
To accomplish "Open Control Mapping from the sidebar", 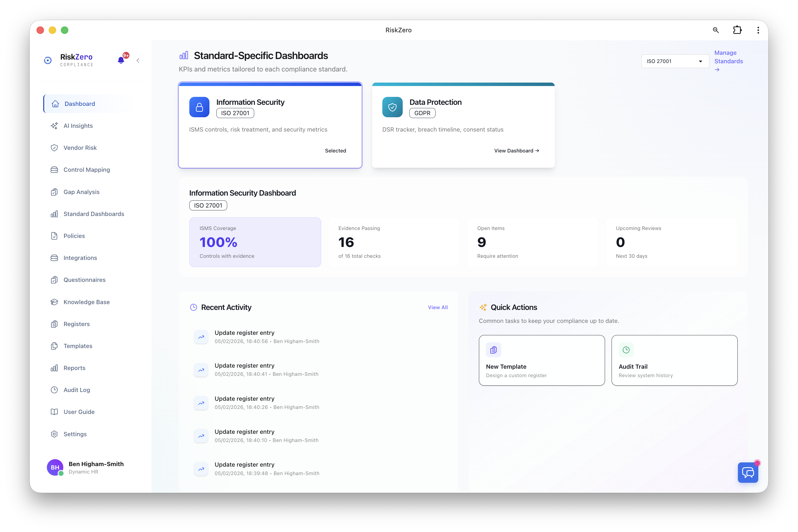I will pos(87,170).
